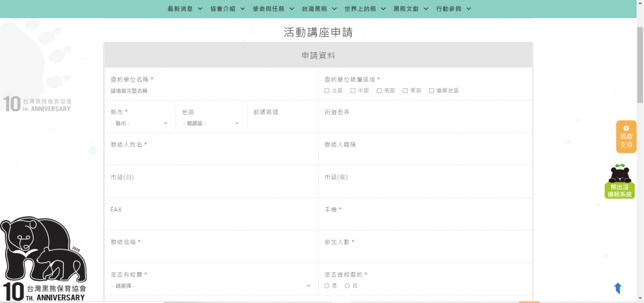The height and width of the screenshot is (303, 644).
Task: Expand the 最新消息 menu
Action: click(x=185, y=8)
